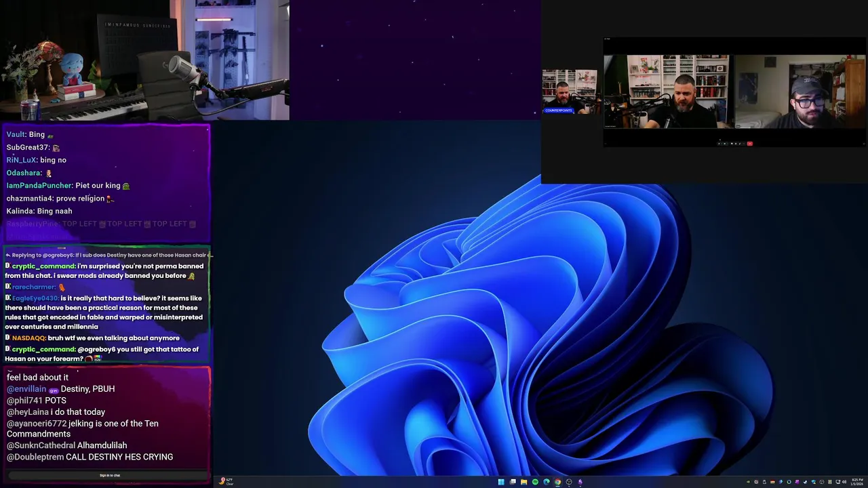Open the Windows Start menu

501,482
